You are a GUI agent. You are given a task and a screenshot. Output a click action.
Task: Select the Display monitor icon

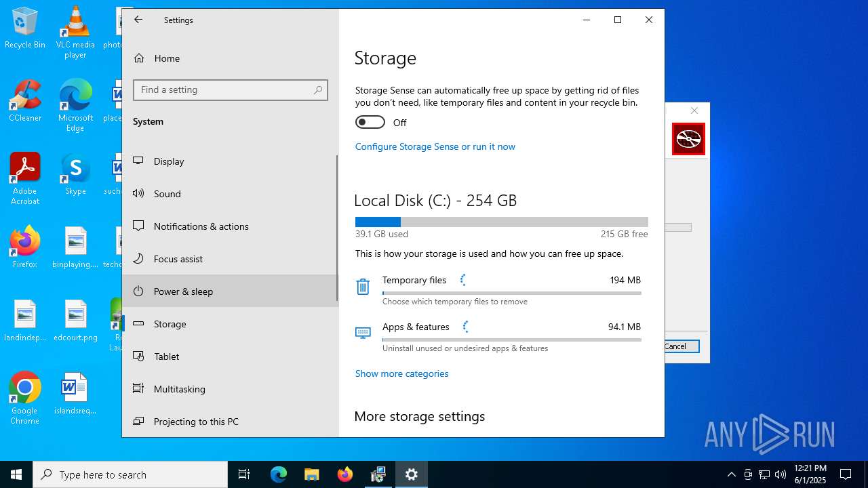[138, 161]
